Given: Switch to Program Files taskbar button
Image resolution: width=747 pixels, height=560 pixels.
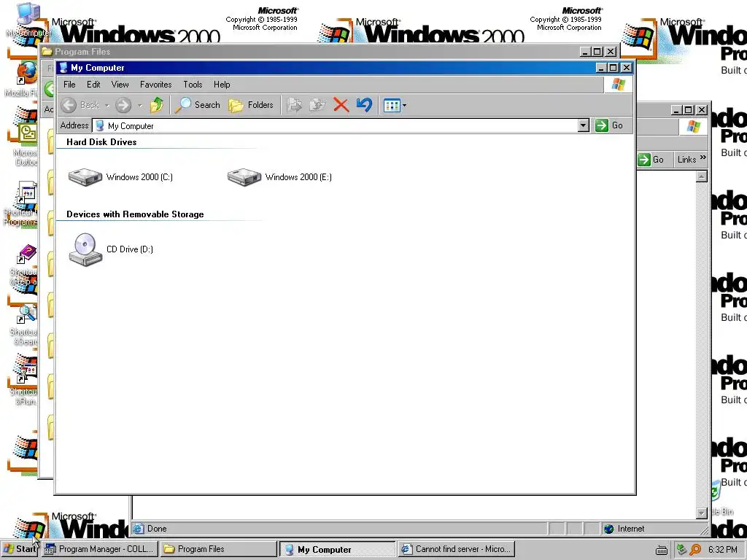Looking at the screenshot, I should [x=219, y=549].
